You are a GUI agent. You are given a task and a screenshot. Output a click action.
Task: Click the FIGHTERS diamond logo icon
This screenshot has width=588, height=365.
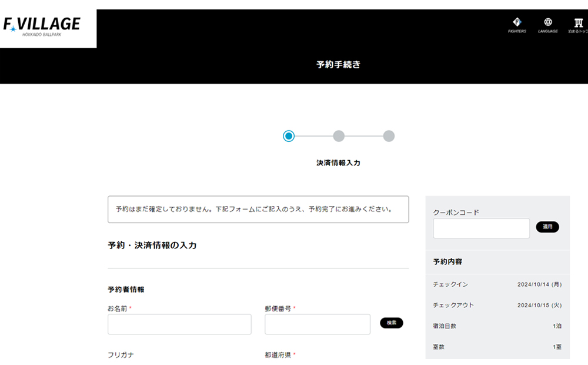pyautogui.click(x=517, y=22)
